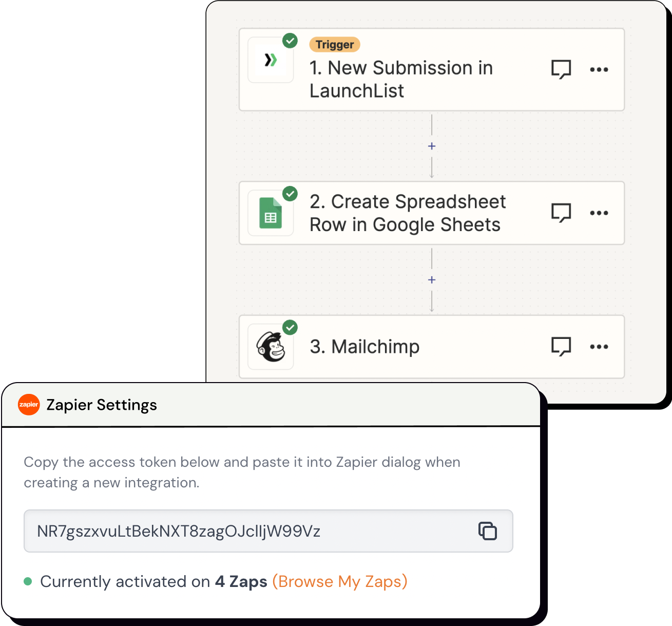Open Browse My Zaps link

pos(339,581)
